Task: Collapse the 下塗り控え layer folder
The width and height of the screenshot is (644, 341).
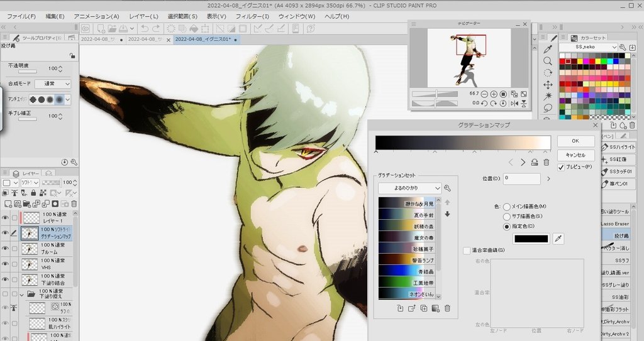Action: [x=21, y=295]
